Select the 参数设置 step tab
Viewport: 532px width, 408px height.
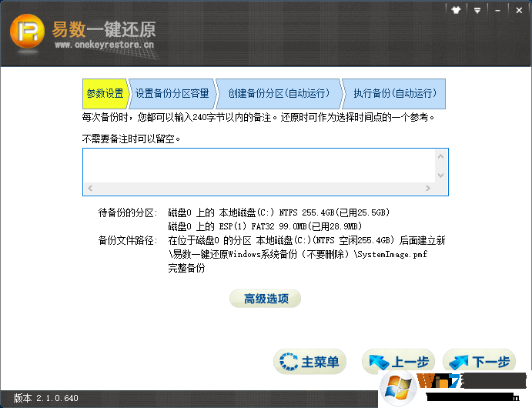click(105, 94)
